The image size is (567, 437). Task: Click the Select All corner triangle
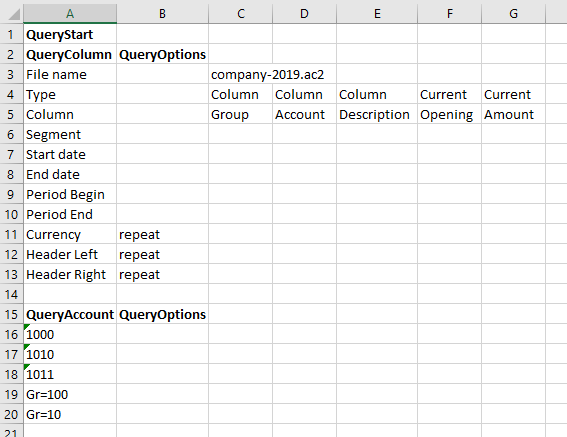[14, 14]
